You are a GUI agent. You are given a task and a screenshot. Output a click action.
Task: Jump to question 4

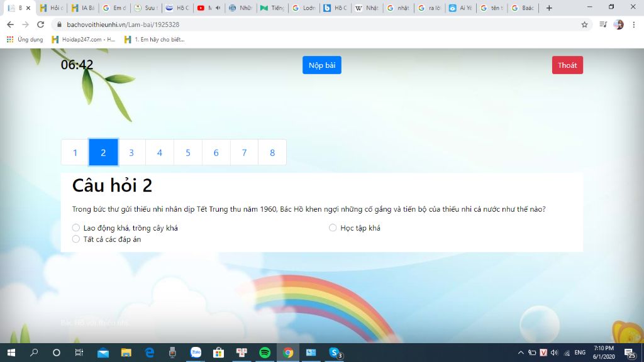click(160, 153)
